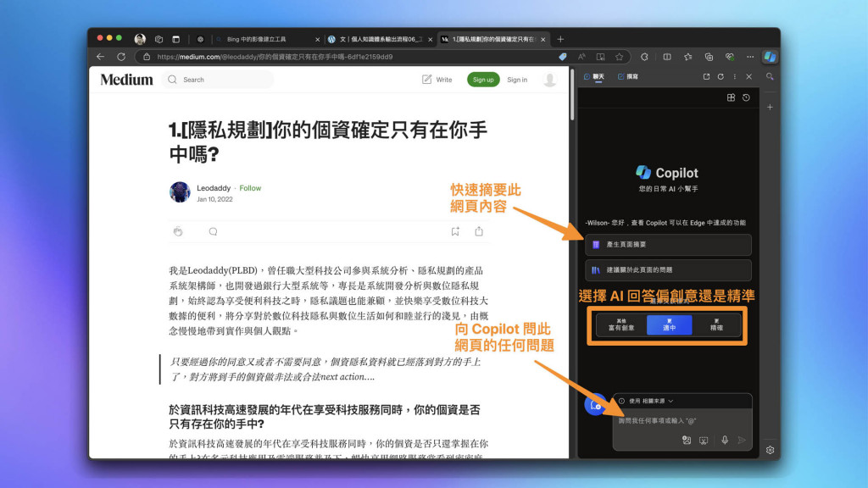This screenshot has width=868, height=488.
Task: Open the Copilot plugins icon
Action: 731,97
